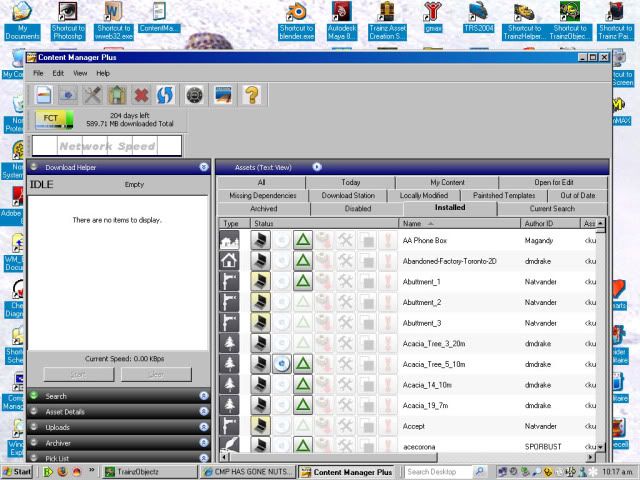Image resolution: width=640 pixels, height=480 pixels.
Task: Expand the Asset Details panel
Action: (203, 412)
